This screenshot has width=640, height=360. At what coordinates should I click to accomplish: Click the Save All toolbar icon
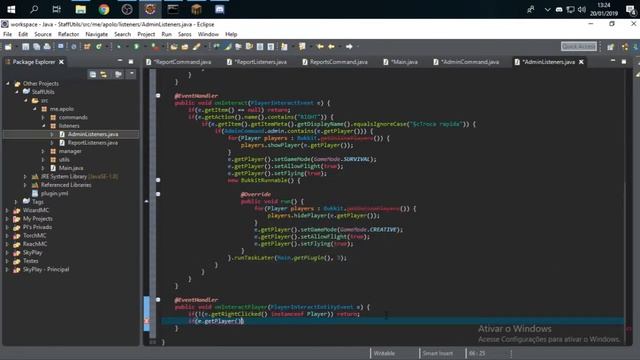(36, 47)
